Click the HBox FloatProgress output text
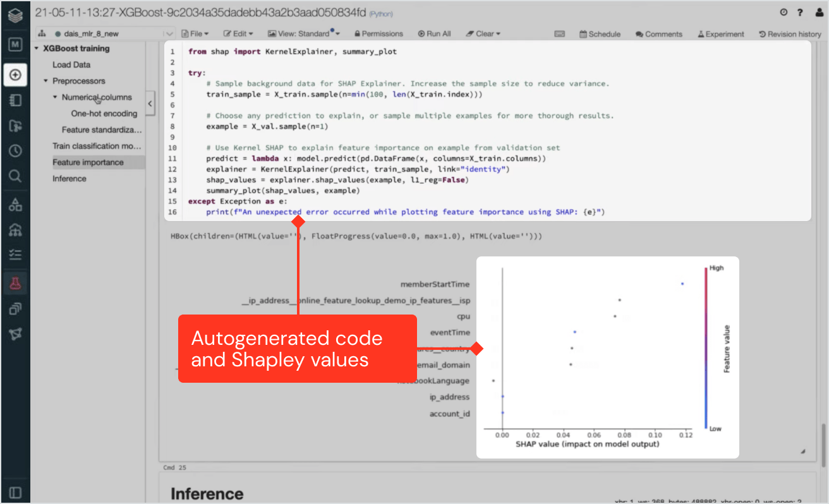829x504 pixels. pos(356,236)
